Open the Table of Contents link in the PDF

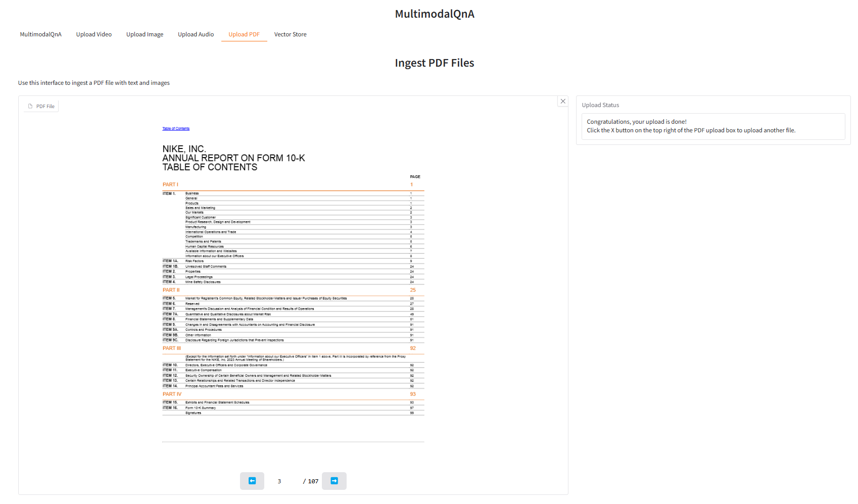175,128
